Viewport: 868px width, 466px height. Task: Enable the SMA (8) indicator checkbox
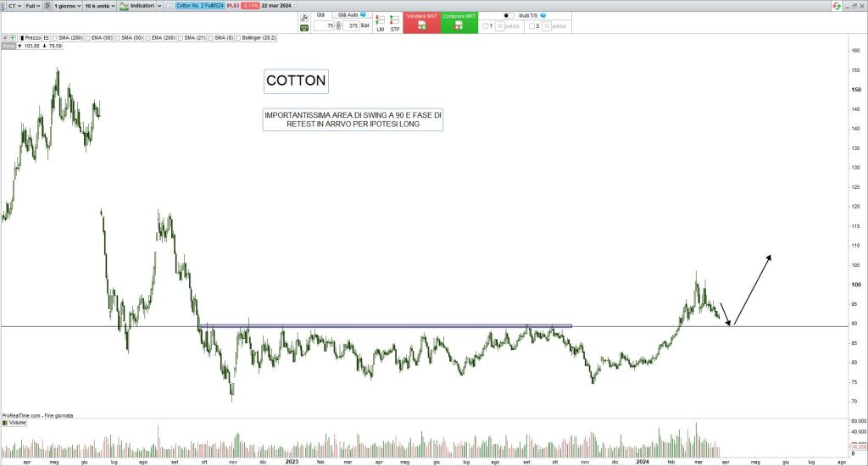pos(211,38)
